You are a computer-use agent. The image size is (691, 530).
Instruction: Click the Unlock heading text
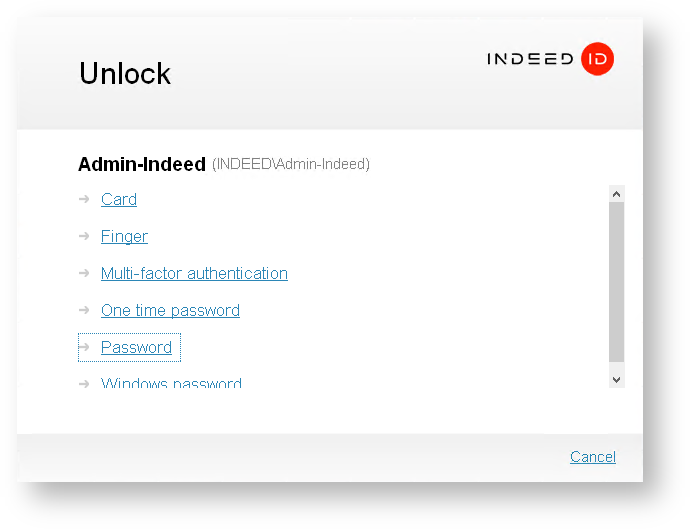125,73
